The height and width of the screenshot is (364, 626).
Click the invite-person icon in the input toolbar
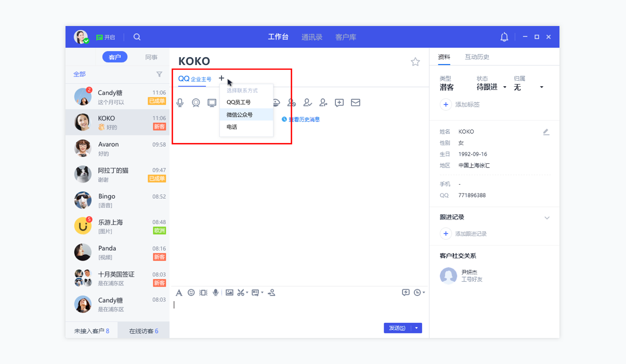[271, 293]
